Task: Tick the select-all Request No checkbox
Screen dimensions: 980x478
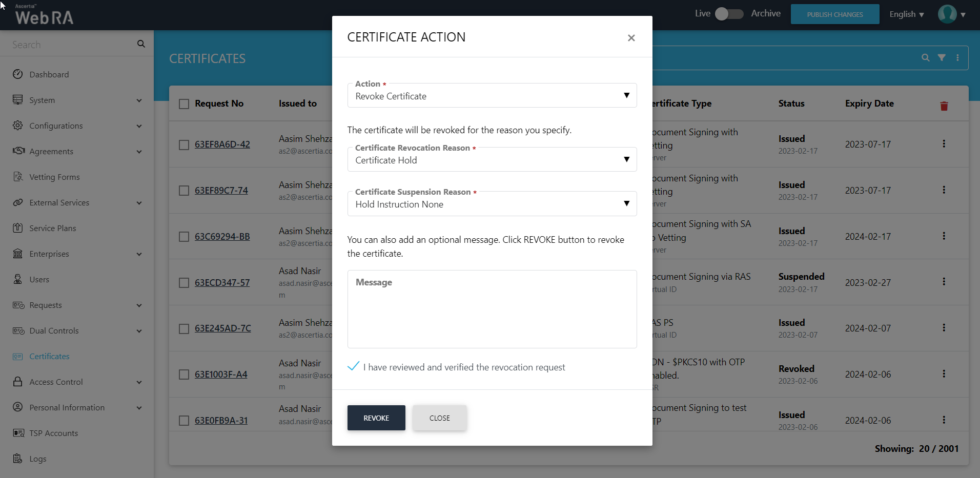Action: [x=184, y=104]
